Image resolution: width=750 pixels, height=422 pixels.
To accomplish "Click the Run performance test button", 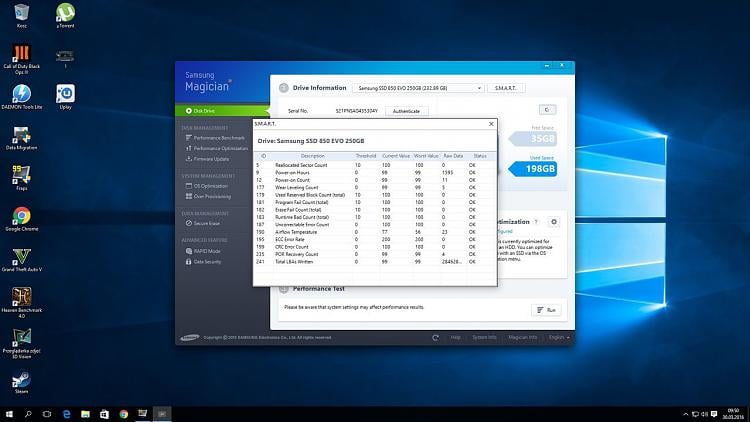I will point(546,310).
